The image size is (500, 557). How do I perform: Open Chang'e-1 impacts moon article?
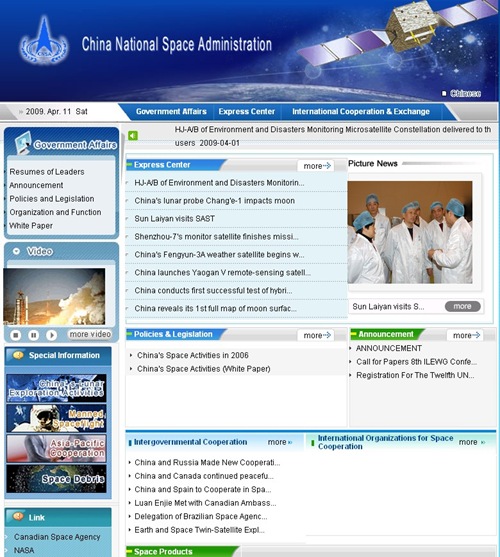[214, 201]
